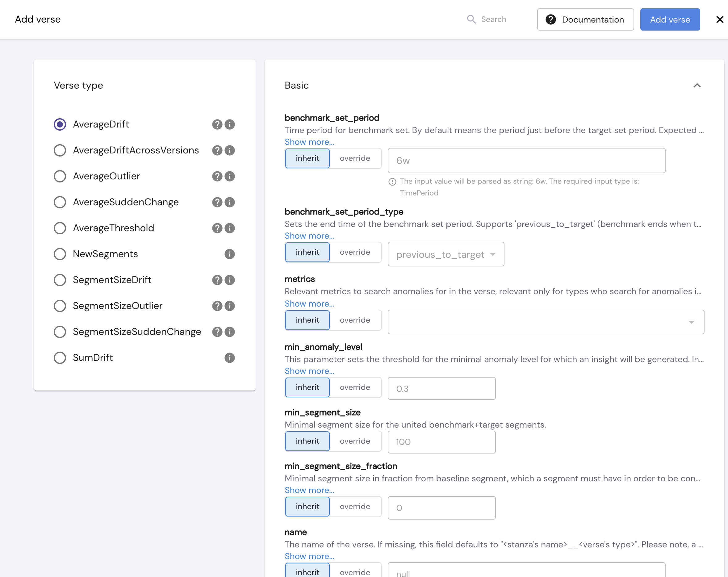This screenshot has width=728, height=577.
Task: Switch min_anomaly_level to override mode
Action: click(355, 387)
